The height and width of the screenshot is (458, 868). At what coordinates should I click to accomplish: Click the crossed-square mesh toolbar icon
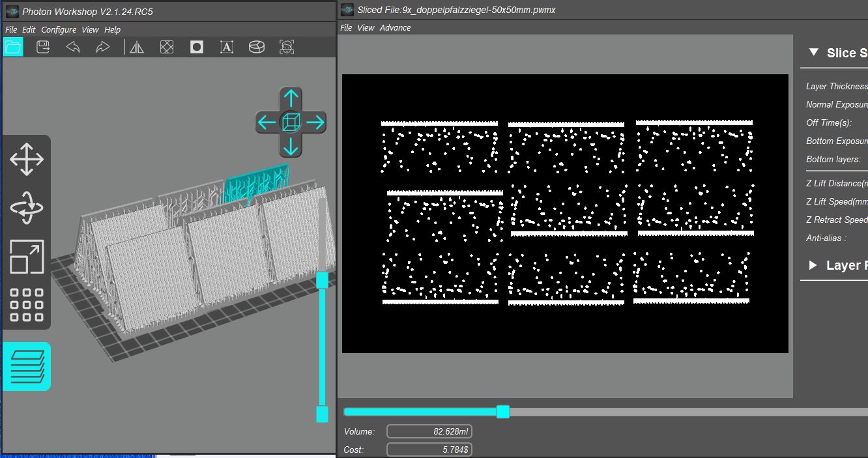(x=167, y=47)
